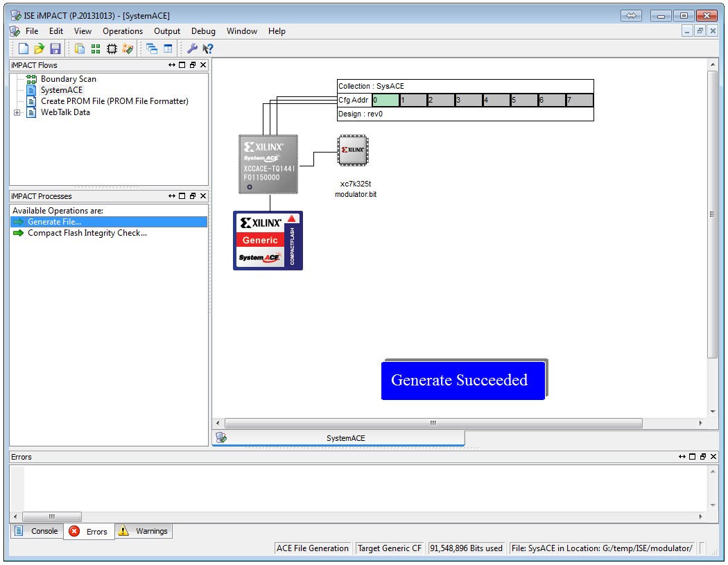This screenshot has height=565, width=728.
Task: Select configuration address slot 7
Action: click(x=580, y=101)
